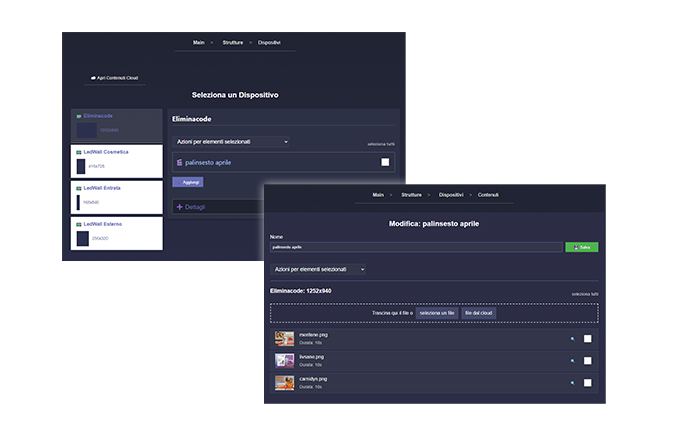Click seleziona tutti in Eliminacode panel

(381, 144)
